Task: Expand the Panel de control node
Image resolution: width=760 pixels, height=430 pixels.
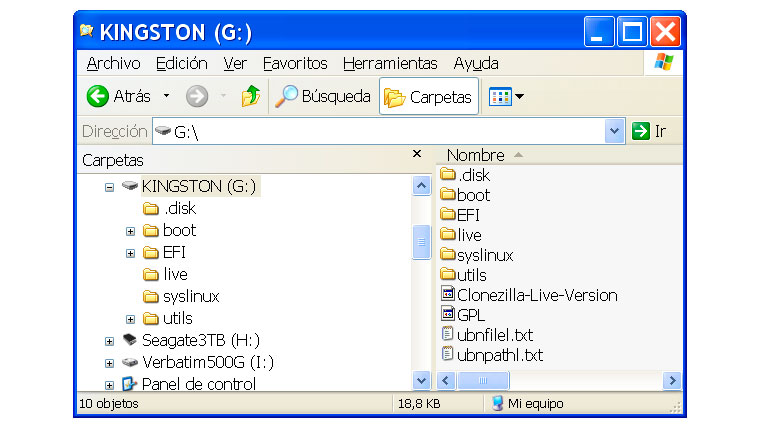Action: (110, 385)
